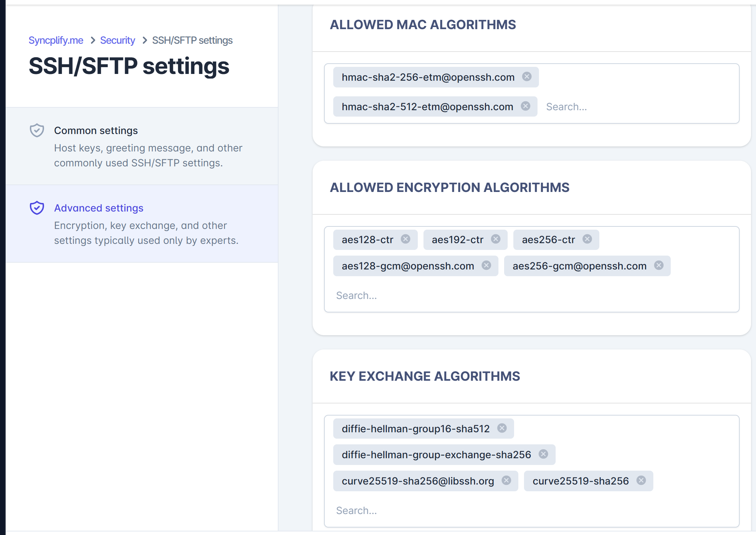Remove the aes128-ctr encryption algorithm
756x535 pixels.
click(405, 239)
